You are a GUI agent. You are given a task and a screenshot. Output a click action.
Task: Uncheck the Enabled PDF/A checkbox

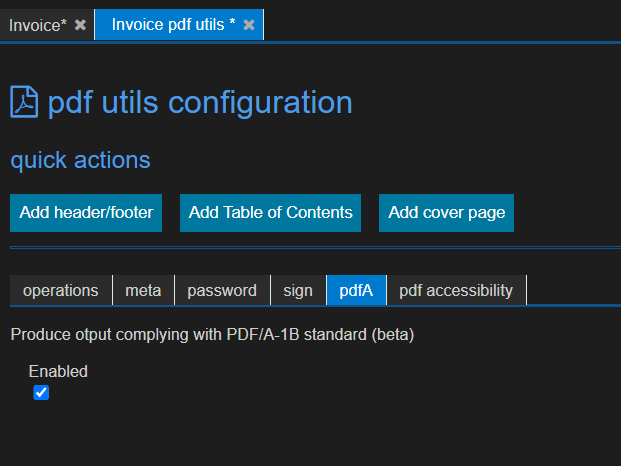(41, 392)
